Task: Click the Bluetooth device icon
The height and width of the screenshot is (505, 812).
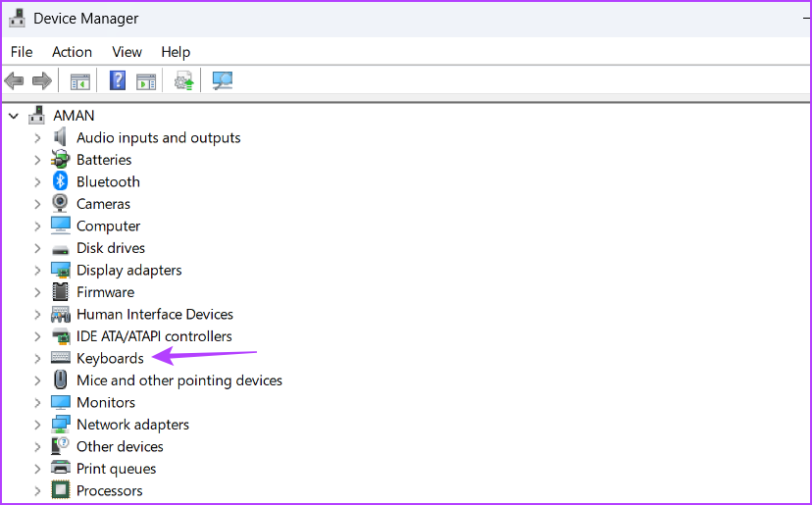Action: (x=61, y=181)
